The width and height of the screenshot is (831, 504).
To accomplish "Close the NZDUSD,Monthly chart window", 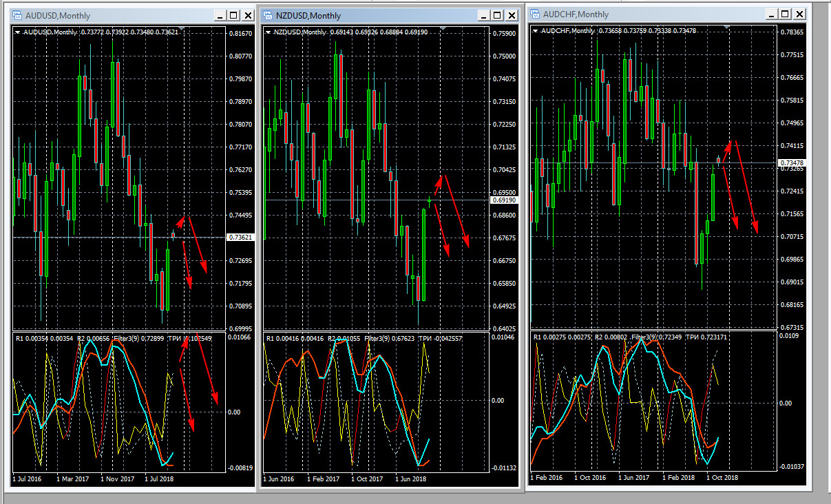I will [512, 15].
